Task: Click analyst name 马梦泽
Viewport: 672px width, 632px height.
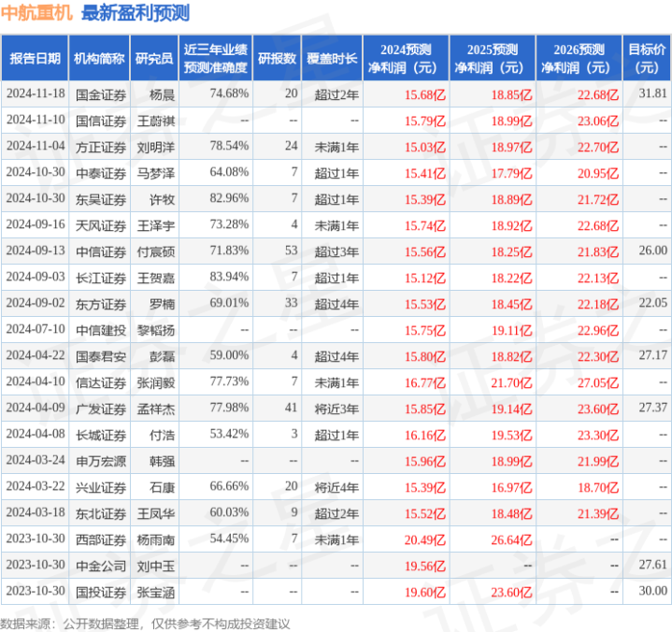Action: tap(156, 173)
